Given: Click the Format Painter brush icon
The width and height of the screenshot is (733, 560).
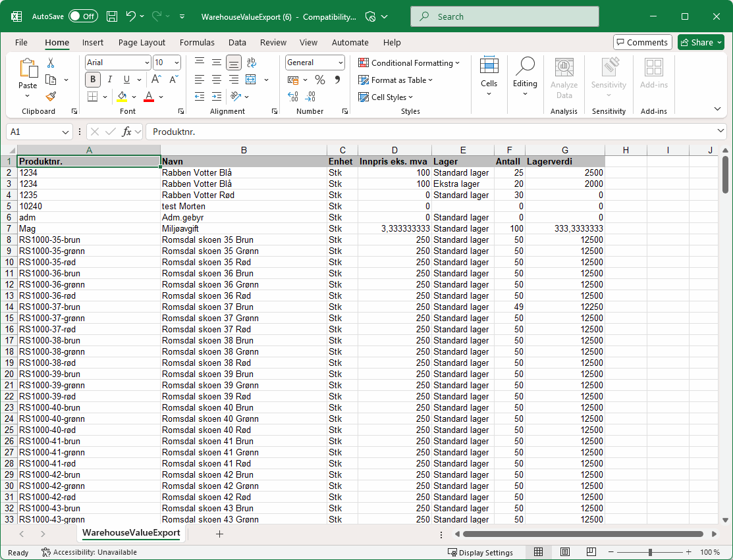Looking at the screenshot, I should point(51,97).
